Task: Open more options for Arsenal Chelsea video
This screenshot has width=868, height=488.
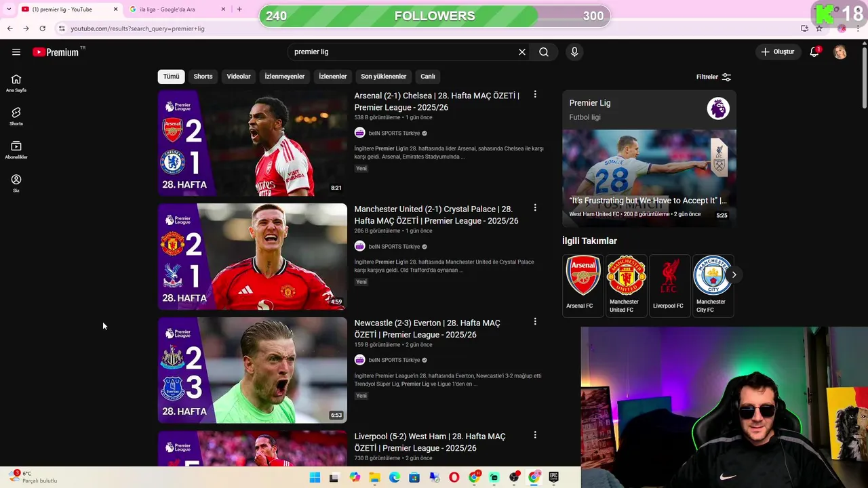Action: pyautogui.click(x=535, y=94)
